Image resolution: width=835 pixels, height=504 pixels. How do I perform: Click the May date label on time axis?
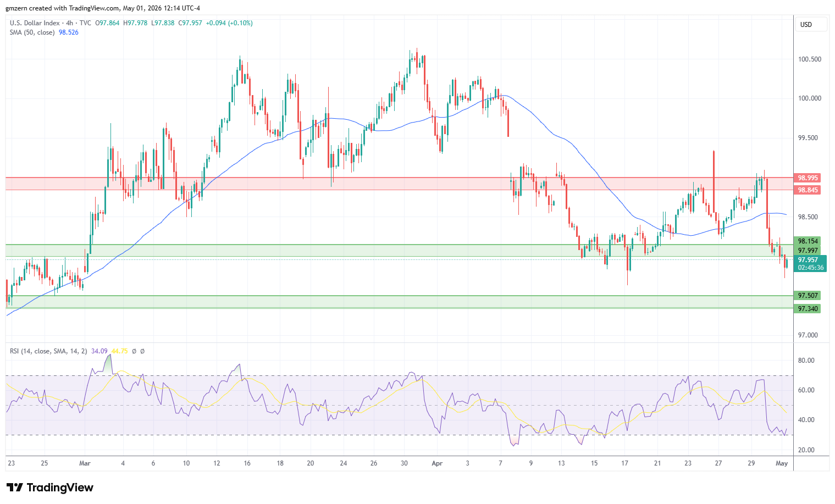tap(782, 463)
